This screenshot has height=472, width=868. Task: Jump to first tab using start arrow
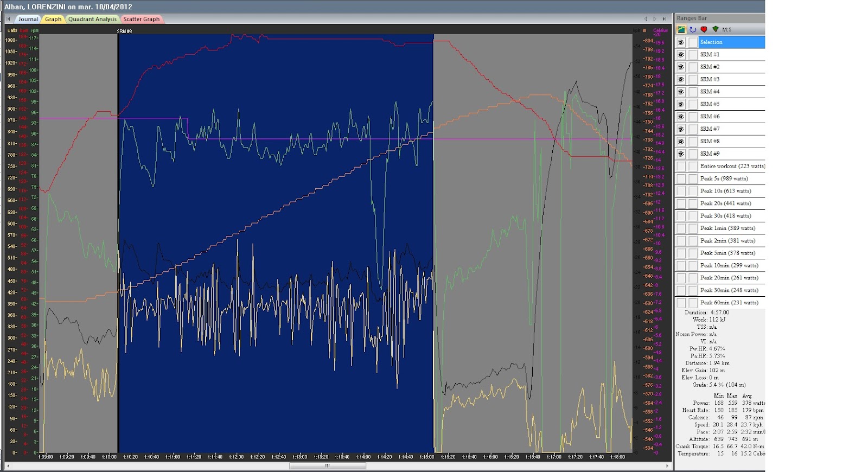click(x=8, y=19)
